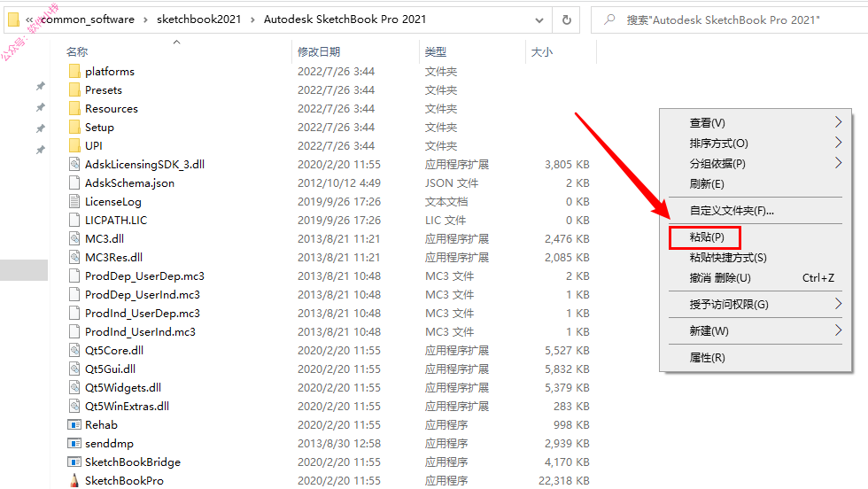Expand the 分组依据(P) submenu arrow
Viewport: 868px width, 489px height.
838,163
